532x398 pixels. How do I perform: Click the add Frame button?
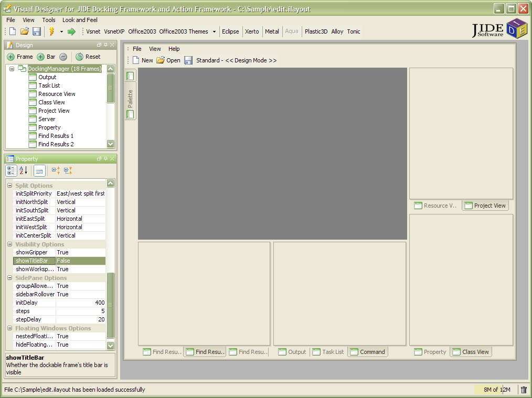tap(20, 57)
